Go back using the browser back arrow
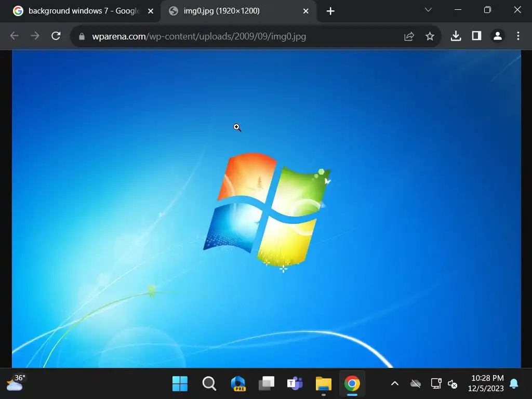Viewport: 532px width, 399px height. coord(14,36)
